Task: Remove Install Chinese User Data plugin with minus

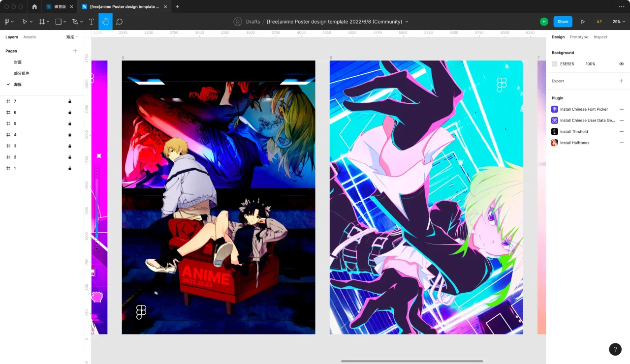Action: pos(621,121)
